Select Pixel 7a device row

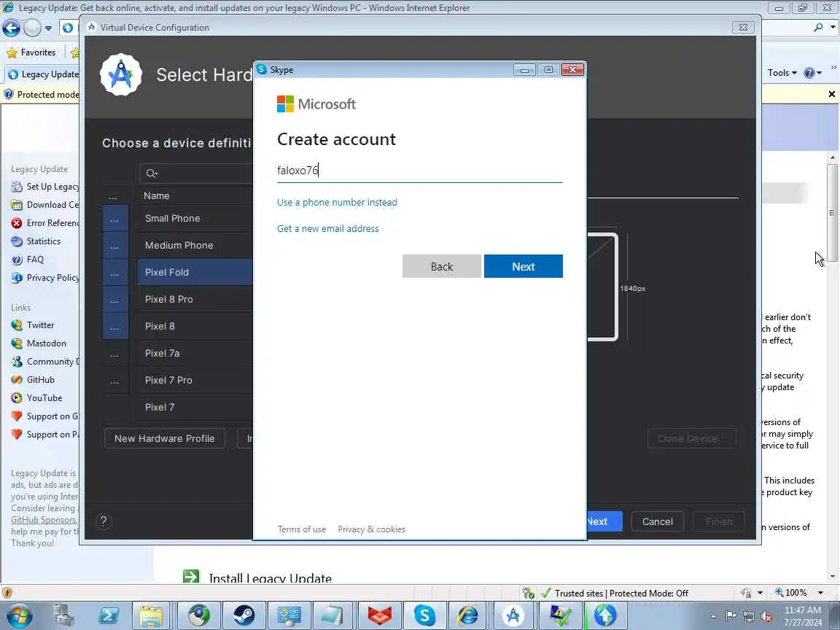(195, 353)
